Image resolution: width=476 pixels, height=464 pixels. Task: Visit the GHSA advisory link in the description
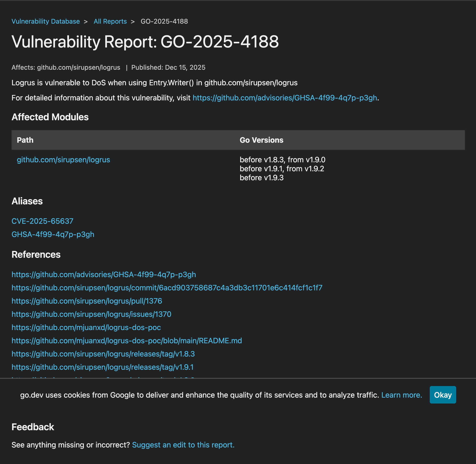coord(284,98)
